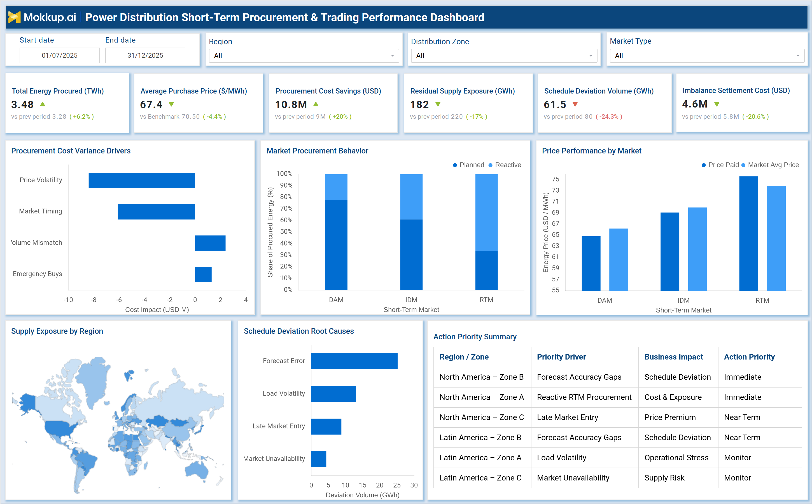Click the down arrow beside 182 value
The width and height of the screenshot is (812, 504).
[x=438, y=104]
